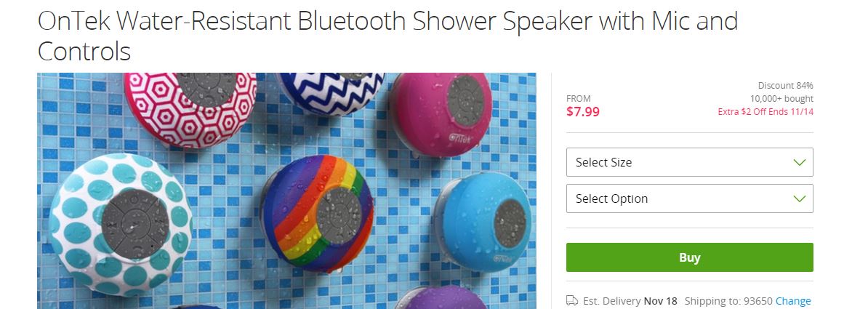Click the Change shipping zip link

tap(792, 301)
